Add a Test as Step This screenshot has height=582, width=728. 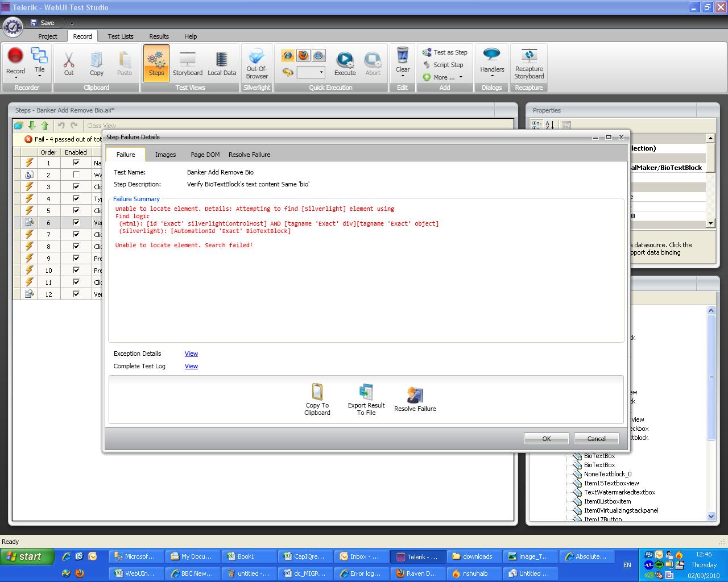click(x=445, y=52)
